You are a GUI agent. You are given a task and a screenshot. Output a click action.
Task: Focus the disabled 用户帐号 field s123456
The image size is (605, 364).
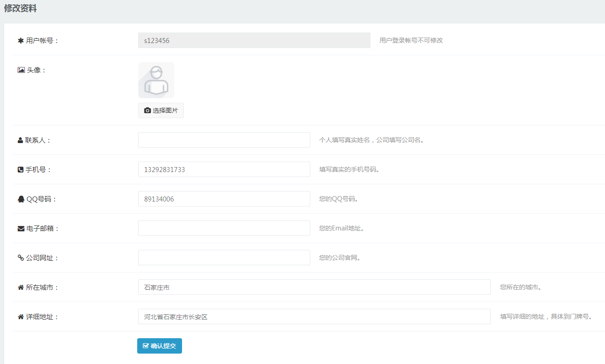point(254,40)
